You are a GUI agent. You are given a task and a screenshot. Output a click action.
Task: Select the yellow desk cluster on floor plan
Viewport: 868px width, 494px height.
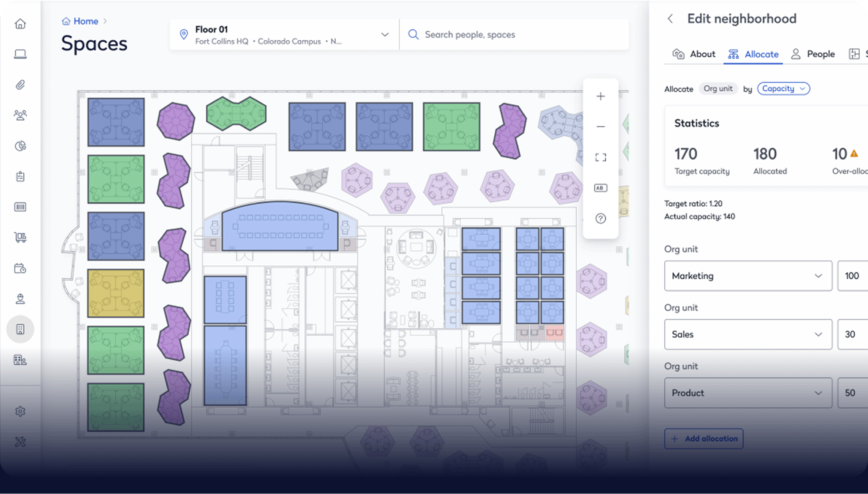(x=116, y=293)
